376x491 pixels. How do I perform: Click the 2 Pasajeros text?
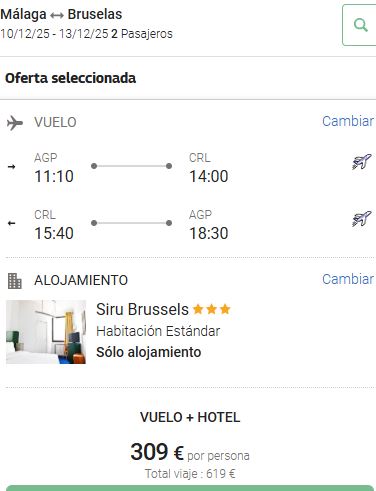[142, 34]
